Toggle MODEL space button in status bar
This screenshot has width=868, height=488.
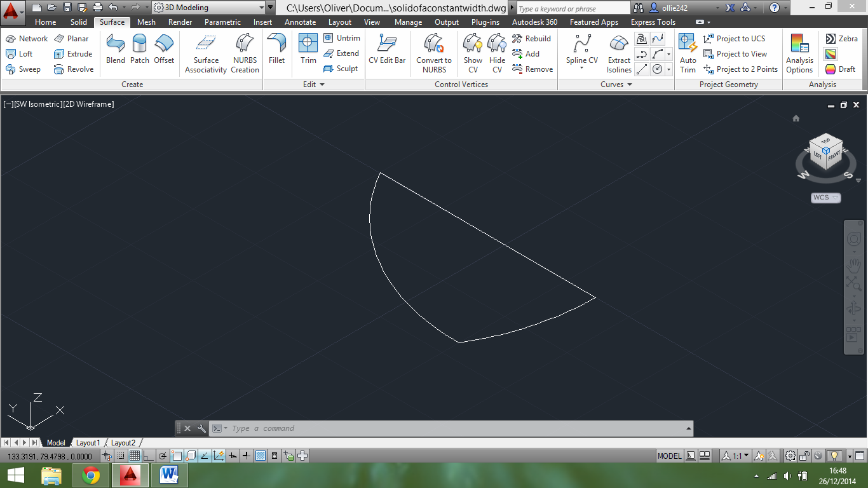670,456
